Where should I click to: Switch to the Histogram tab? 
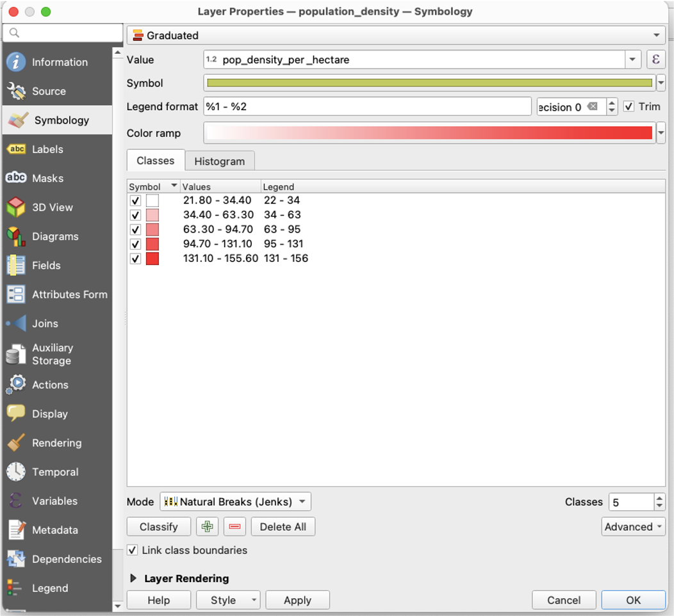coord(219,161)
